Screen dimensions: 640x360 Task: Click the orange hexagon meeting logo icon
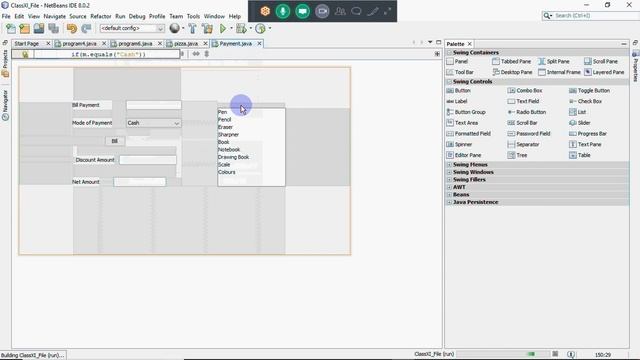click(265, 11)
